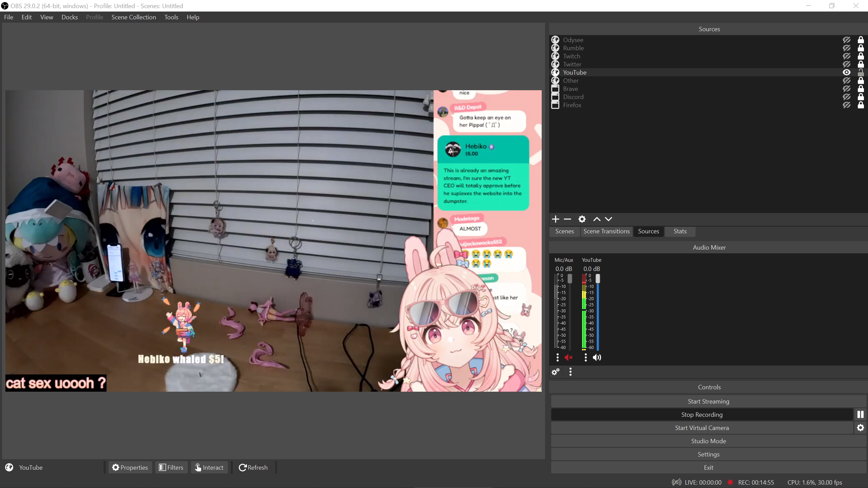Screen dimensions: 868x488
Task: Open the Edit menu
Action: point(26,17)
